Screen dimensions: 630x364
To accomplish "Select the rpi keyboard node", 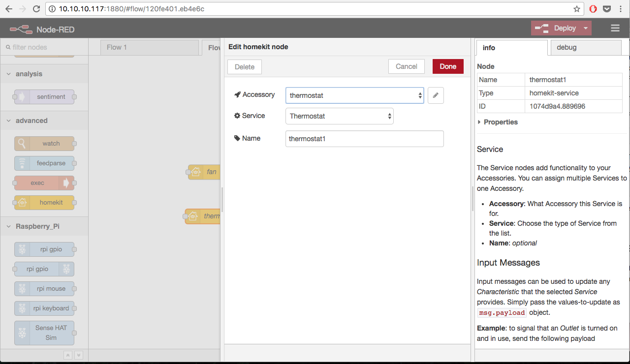I will (44, 308).
